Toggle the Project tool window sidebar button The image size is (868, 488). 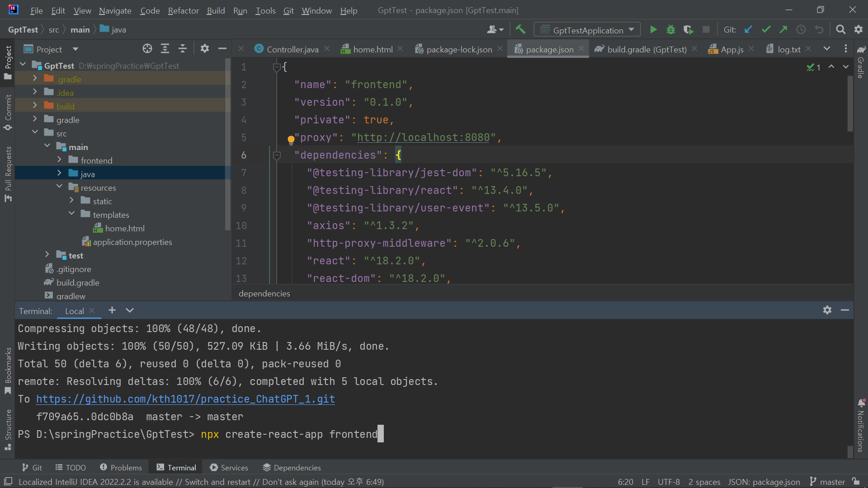point(8,62)
